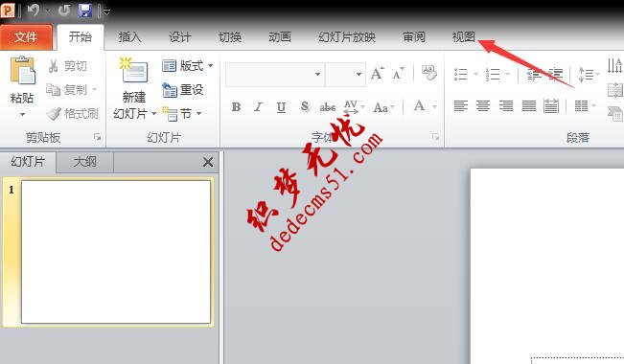Expand the 粘贴 options arrow
Image resolution: width=624 pixels, height=364 pixels.
click(22, 115)
